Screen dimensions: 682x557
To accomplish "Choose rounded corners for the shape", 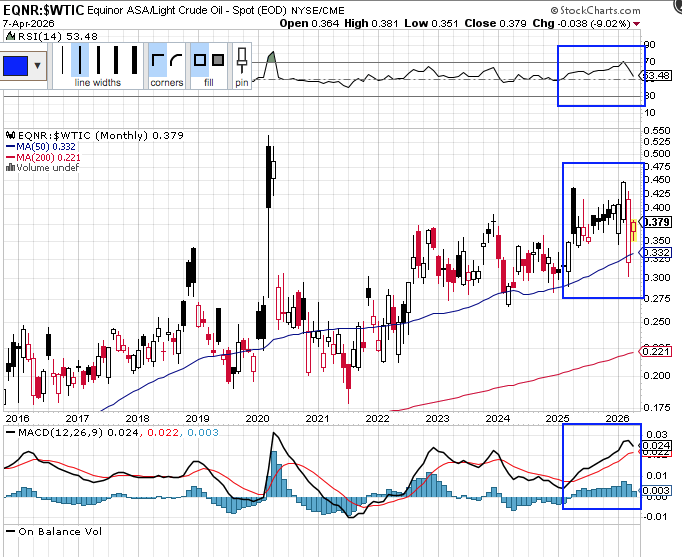I will pos(176,60).
